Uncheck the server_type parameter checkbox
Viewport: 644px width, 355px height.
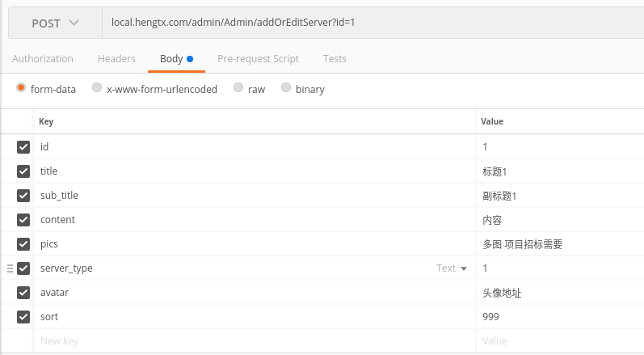click(x=23, y=268)
